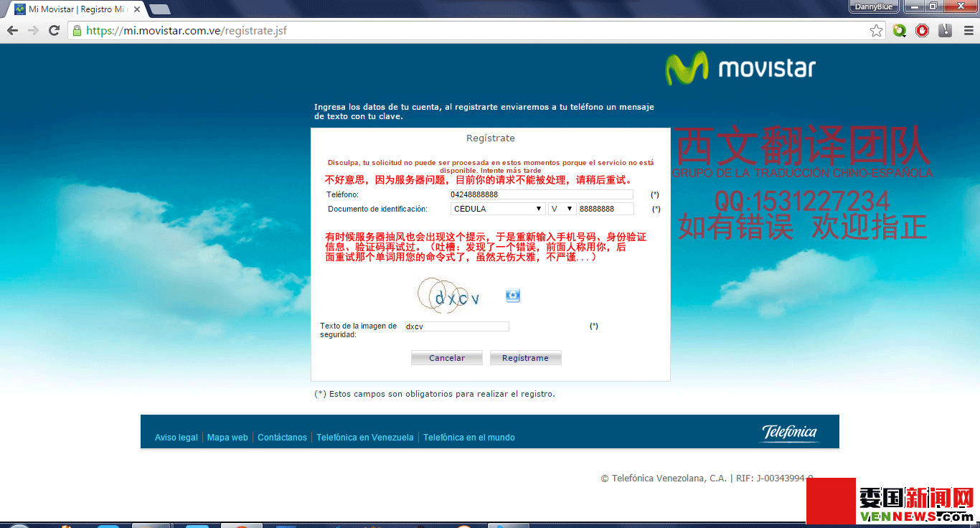The width and height of the screenshot is (980, 528).
Task: Click the 'Documento de identificación:' label
Action: [377, 209]
